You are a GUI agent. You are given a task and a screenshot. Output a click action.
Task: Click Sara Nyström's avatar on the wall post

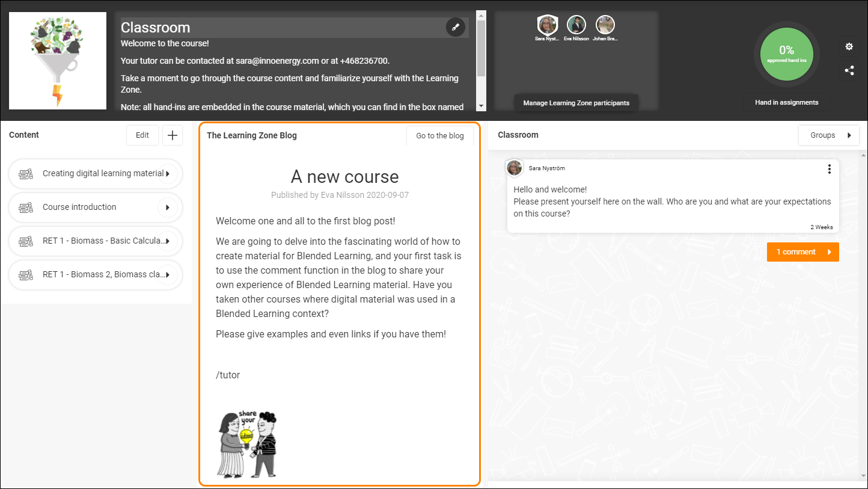coord(515,168)
